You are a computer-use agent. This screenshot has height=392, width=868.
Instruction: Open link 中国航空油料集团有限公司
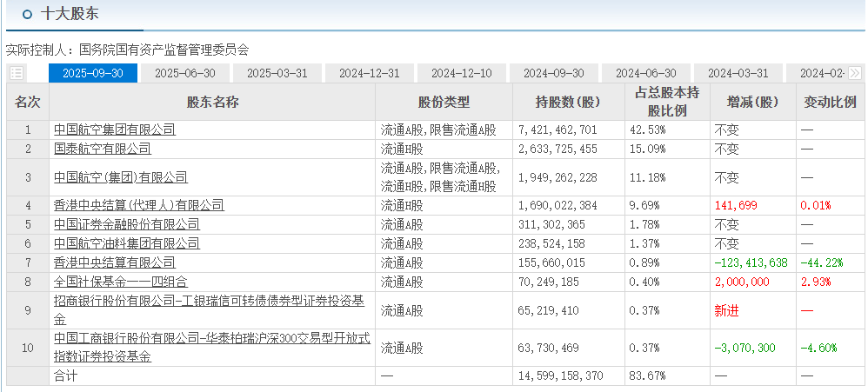(x=127, y=243)
